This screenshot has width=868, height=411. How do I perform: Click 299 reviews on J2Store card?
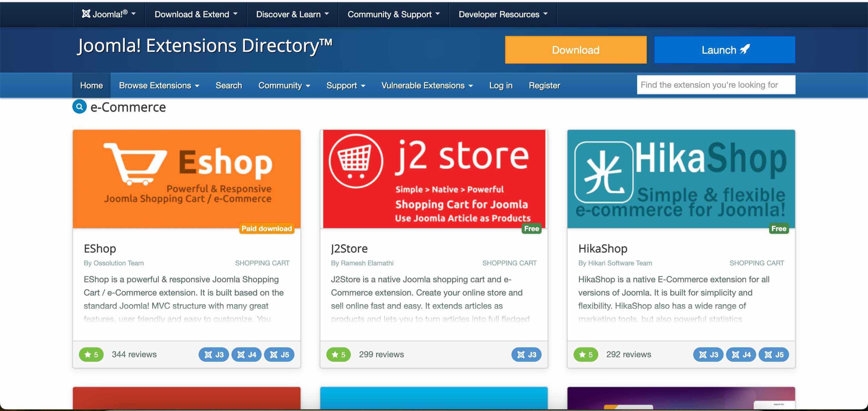point(381,354)
